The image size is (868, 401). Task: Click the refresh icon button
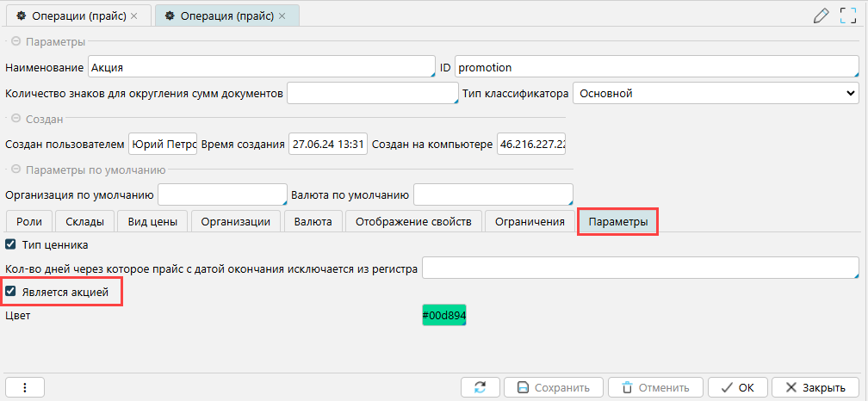click(x=480, y=387)
